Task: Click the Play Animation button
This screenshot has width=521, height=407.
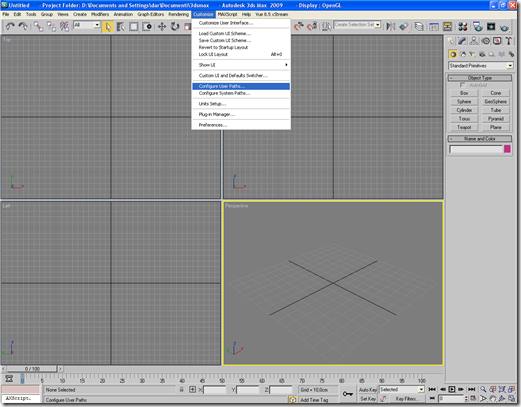Action: [451, 389]
